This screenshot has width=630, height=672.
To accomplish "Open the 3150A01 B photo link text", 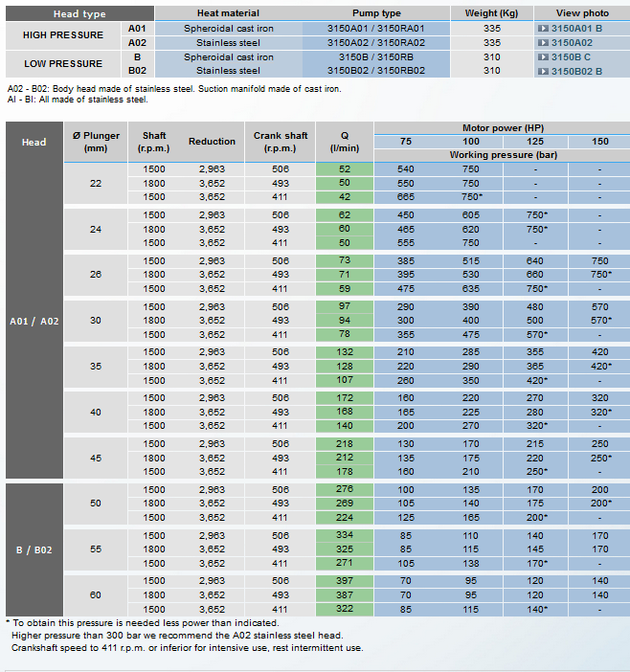I will [576, 29].
